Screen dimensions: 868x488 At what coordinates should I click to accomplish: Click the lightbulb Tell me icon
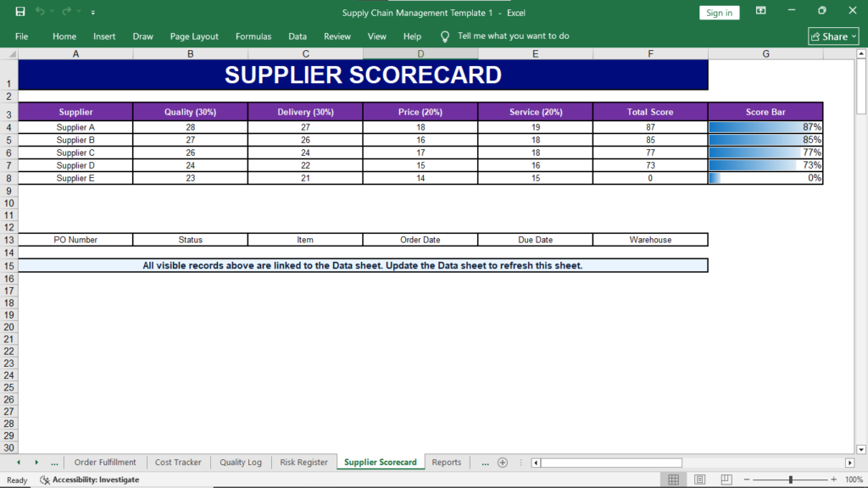point(444,36)
